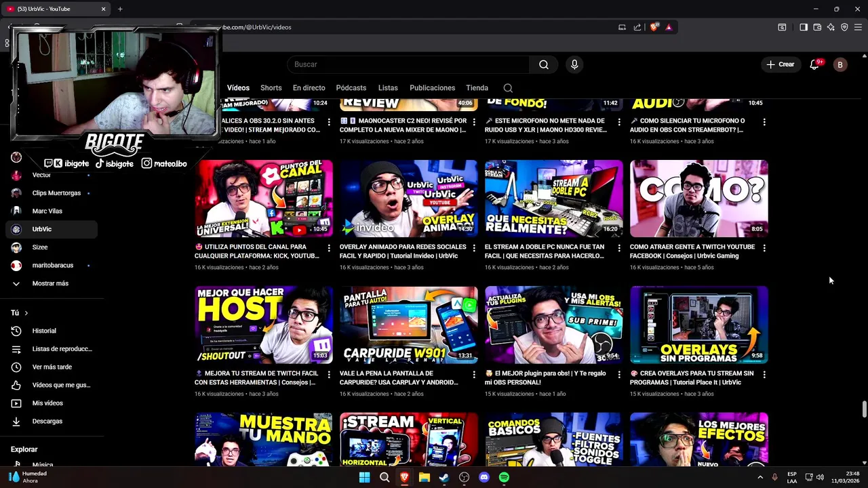Screen dimensions: 868x488
Task: Open Spotify from the taskbar
Action: point(504,477)
